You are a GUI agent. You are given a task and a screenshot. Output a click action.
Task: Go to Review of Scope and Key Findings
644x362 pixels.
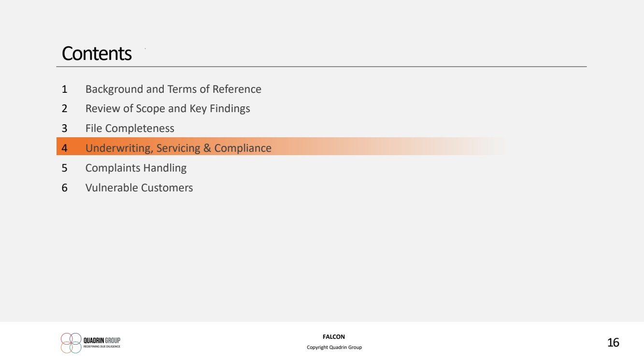coord(168,109)
